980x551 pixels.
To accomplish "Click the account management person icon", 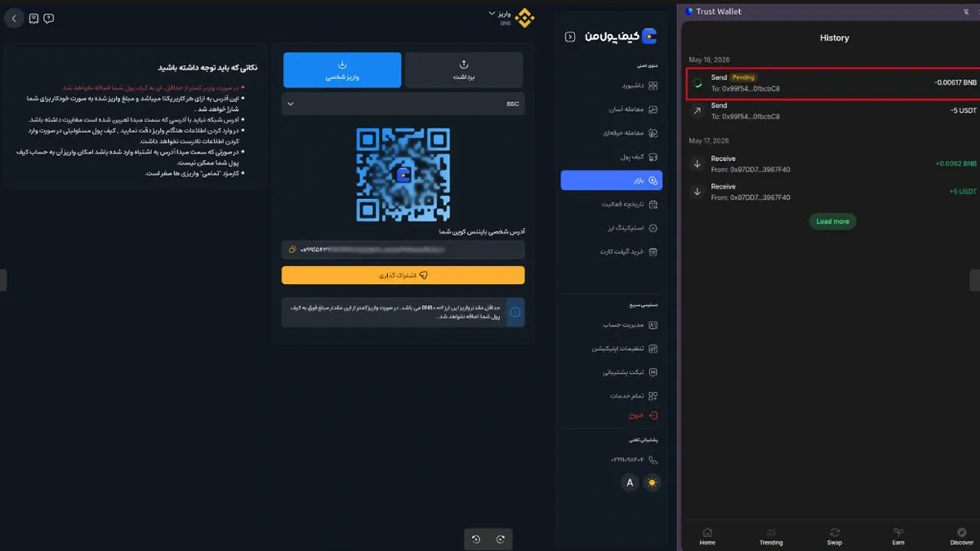I will click(653, 325).
